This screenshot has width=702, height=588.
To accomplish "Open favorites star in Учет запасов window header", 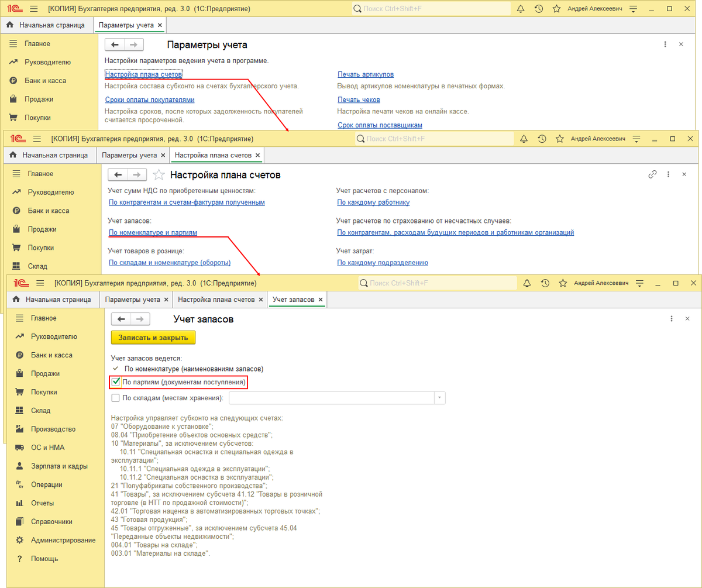I will click(x=562, y=283).
